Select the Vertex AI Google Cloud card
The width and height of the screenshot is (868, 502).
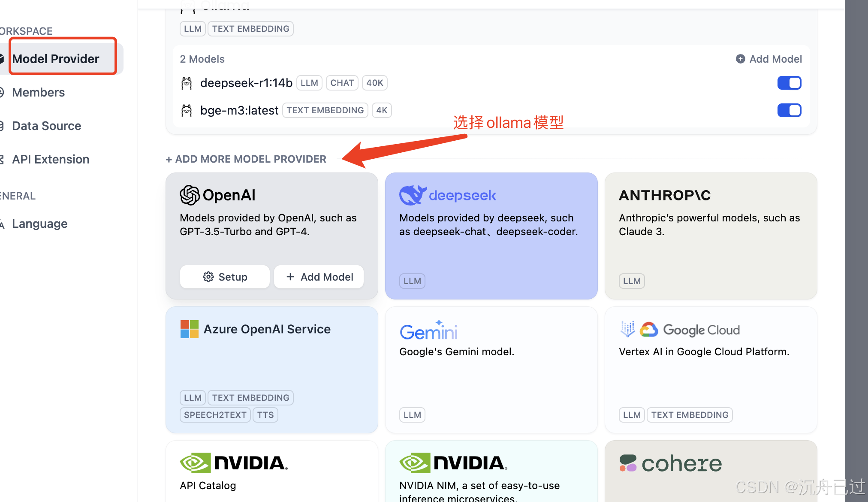711,370
